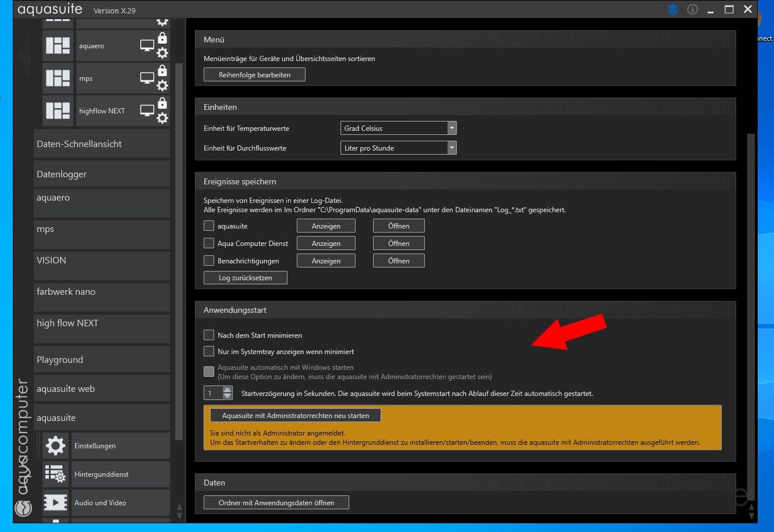Image resolution: width=774 pixels, height=532 pixels.
Task: Click the desktop monitor icon in highflow NEXT row
Action: 147,111
